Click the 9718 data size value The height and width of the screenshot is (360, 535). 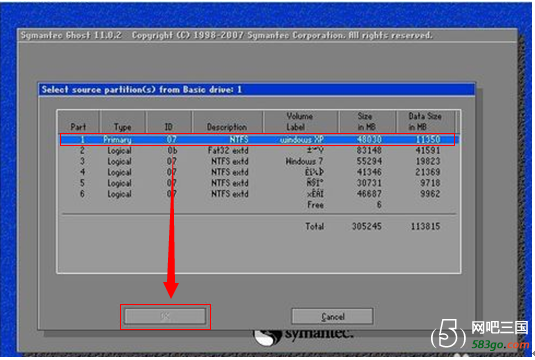pyautogui.click(x=430, y=183)
